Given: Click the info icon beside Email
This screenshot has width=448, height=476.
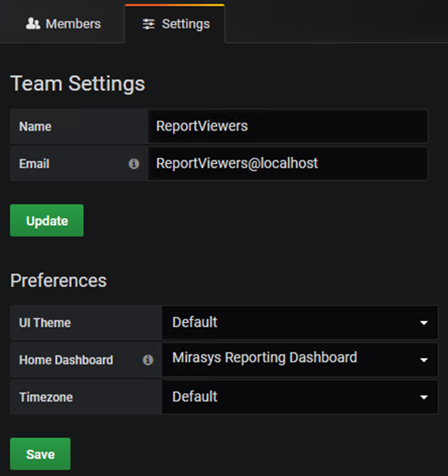Looking at the screenshot, I should click(133, 164).
